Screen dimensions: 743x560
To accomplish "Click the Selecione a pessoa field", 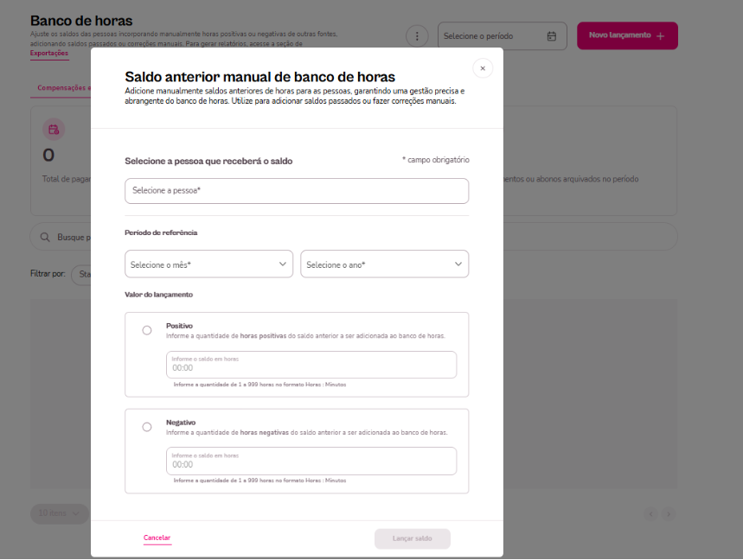I will click(x=297, y=190).
